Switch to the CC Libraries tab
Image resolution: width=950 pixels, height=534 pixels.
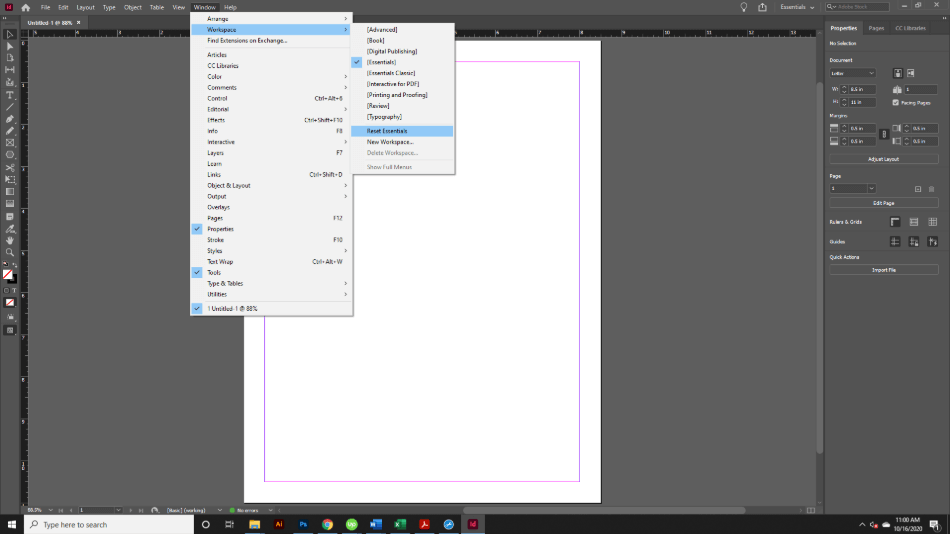[x=910, y=28]
